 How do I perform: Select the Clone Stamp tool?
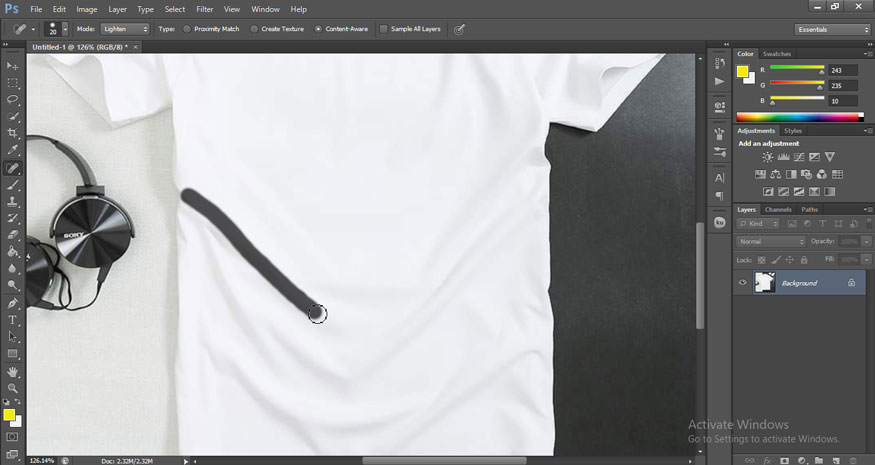point(12,202)
